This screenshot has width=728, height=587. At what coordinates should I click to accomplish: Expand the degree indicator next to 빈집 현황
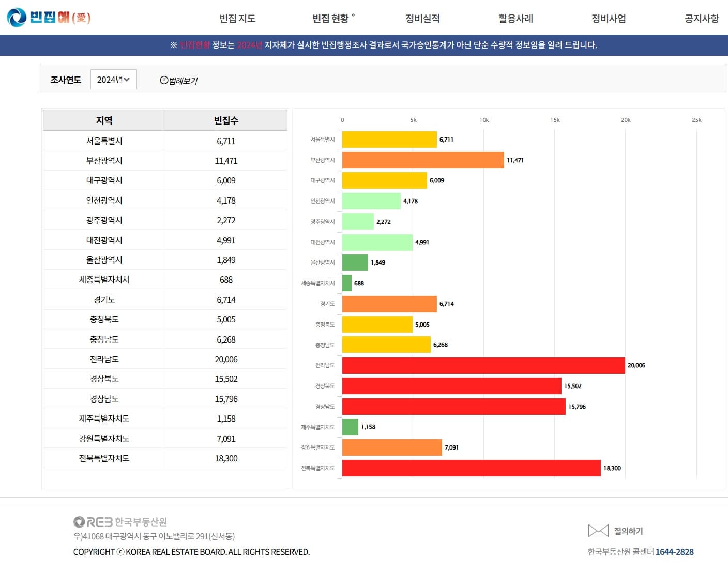[355, 14]
